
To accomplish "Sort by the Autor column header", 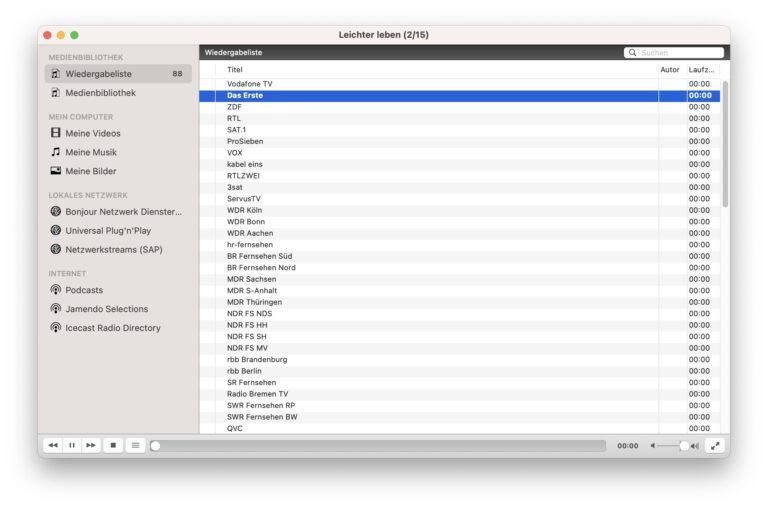I will (672, 70).
